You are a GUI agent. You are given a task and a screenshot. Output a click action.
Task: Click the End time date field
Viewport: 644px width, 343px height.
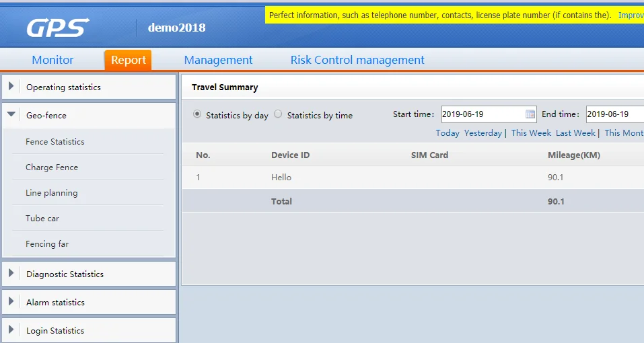614,114
